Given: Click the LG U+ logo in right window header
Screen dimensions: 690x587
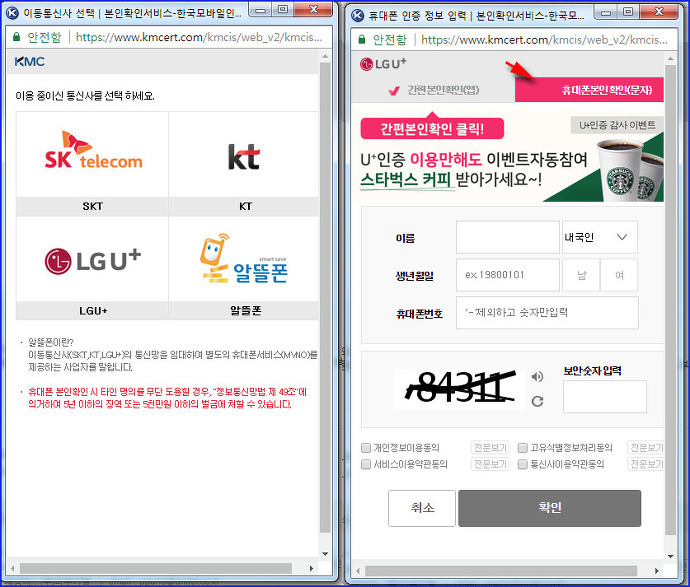Looking at the screenshot, I should click(383, 64).
